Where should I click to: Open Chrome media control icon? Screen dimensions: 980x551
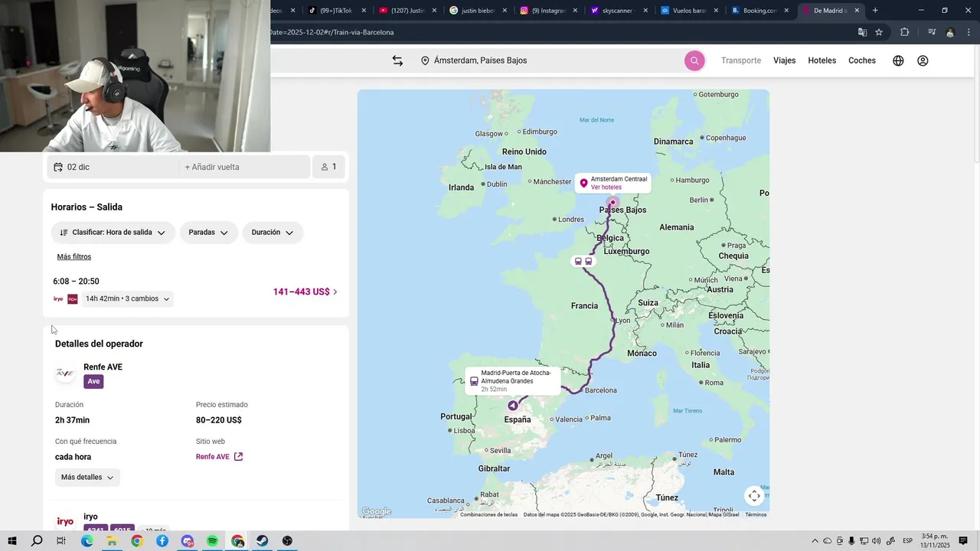[932, 32]
